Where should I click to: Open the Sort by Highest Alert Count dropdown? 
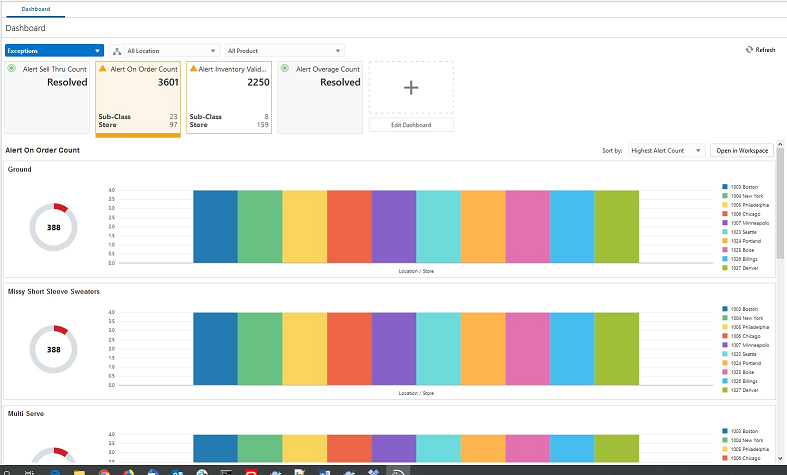click(667, 150)
